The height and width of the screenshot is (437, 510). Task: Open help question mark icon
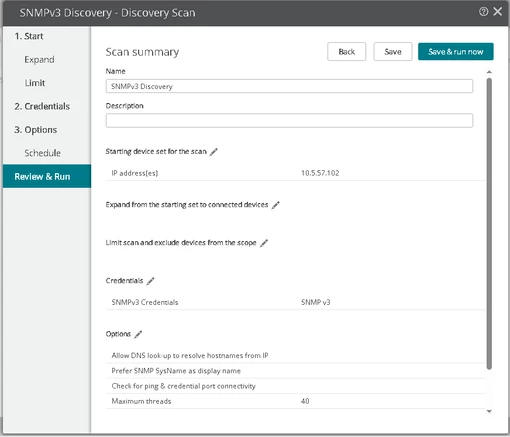point(483,12)
